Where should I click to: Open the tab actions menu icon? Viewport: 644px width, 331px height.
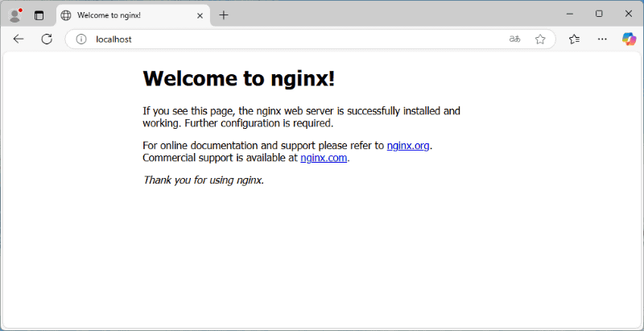coord(39,15)
